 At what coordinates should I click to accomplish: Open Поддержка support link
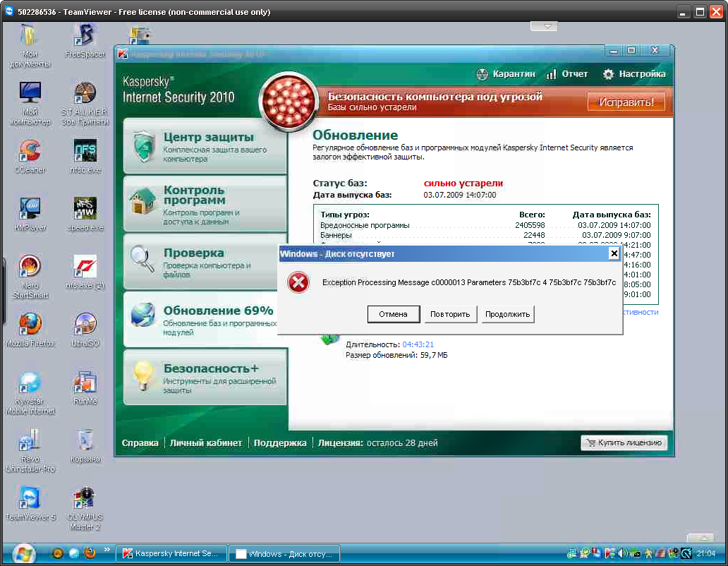point(280,443)
